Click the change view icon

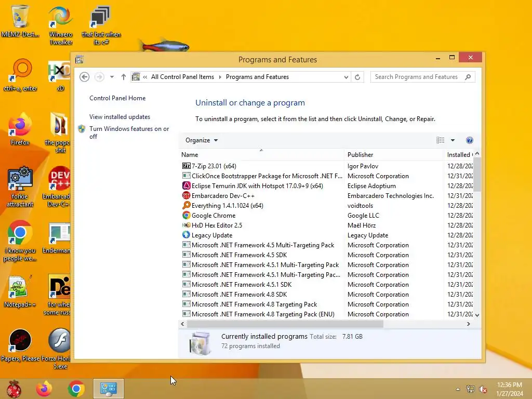(441, 140)
